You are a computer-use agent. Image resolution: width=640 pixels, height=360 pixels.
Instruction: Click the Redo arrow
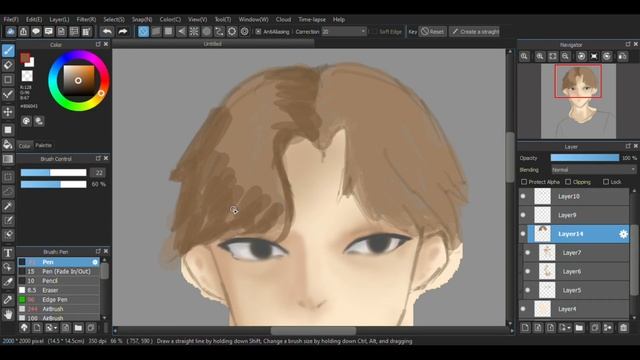pos(122,31)
